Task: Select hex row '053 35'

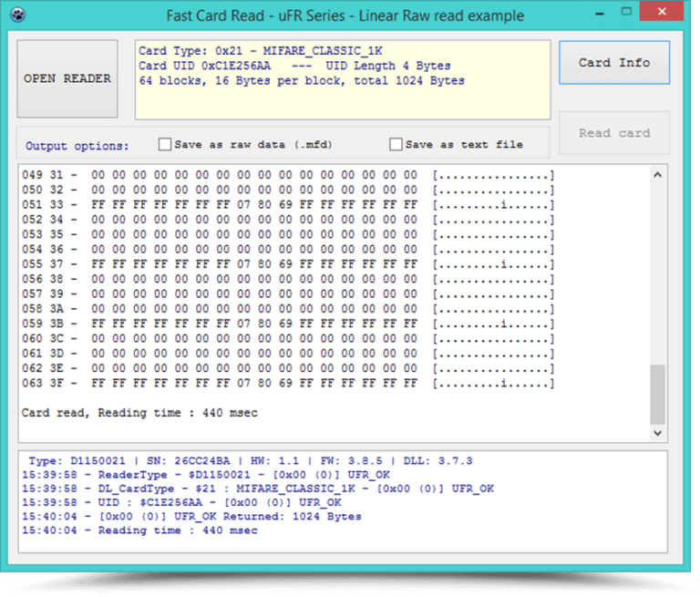Action: 288,234
